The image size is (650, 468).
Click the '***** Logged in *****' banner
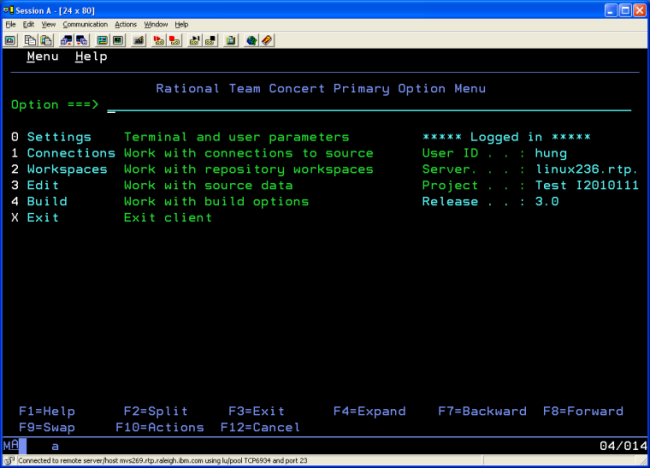pos(506,137)
